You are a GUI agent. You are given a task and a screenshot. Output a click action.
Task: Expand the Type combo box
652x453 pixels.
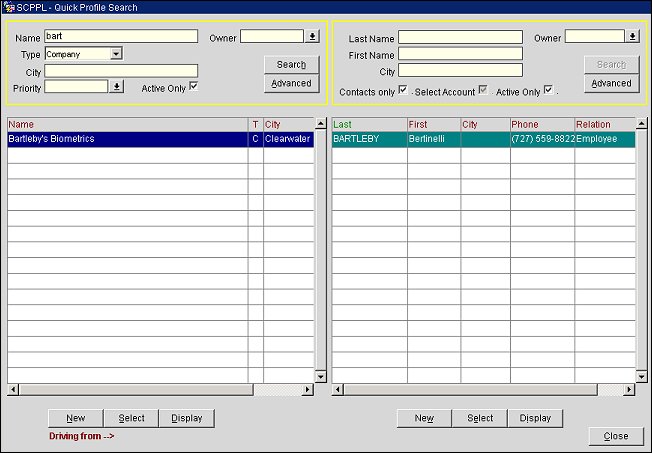116,54
